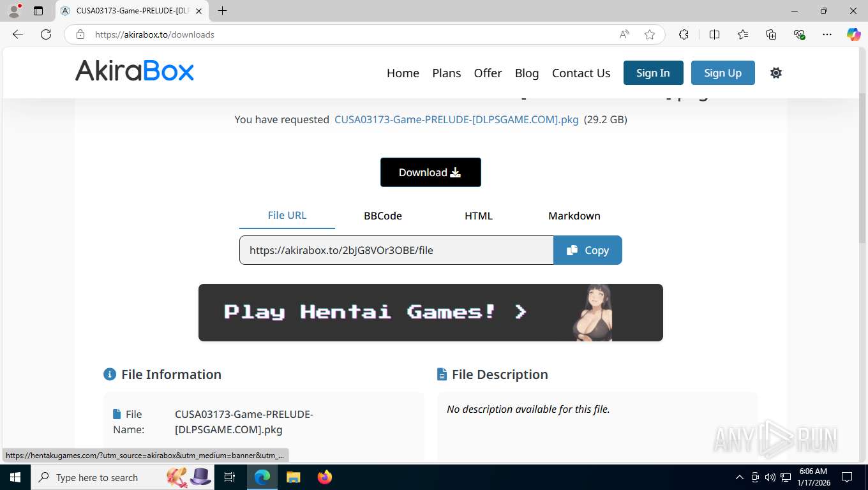Click the File Description document icon

(x=442, y=375)
